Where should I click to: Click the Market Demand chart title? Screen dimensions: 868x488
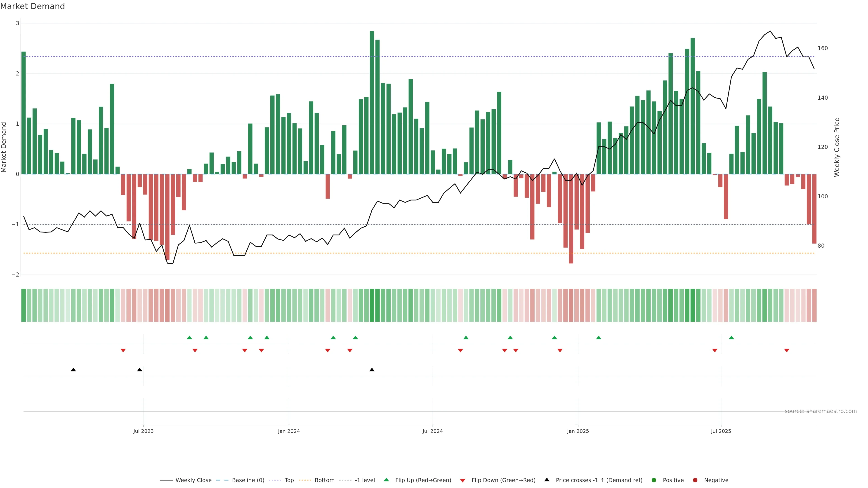click(x=32, y=6)
